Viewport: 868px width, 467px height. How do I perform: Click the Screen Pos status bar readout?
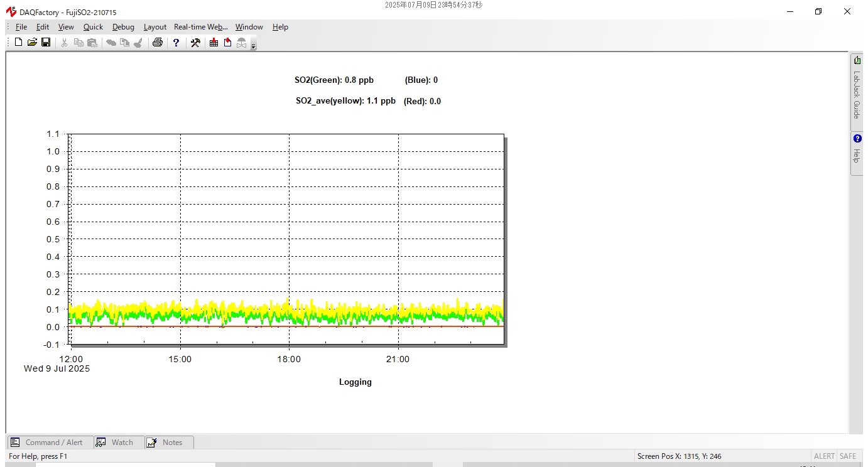(x=679, y=456)
